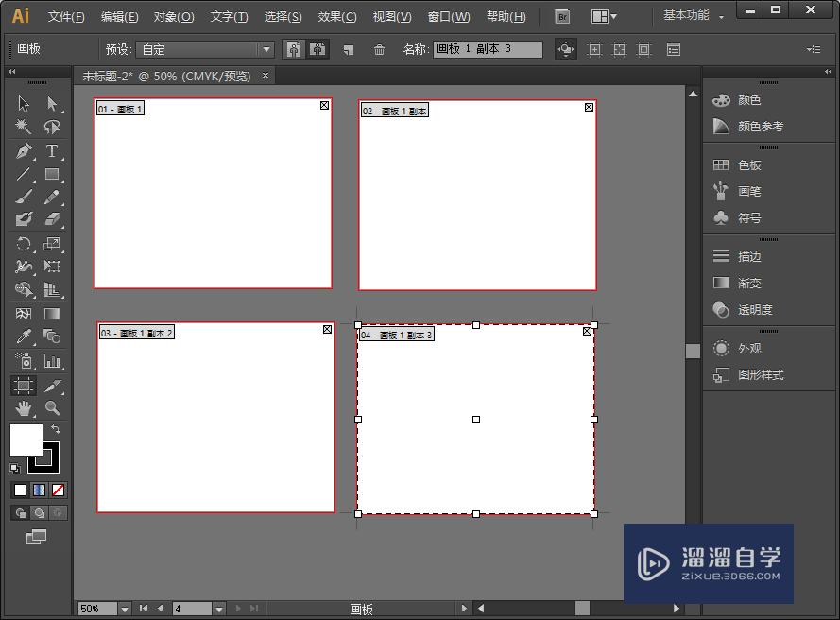840x620 pixels.
Task: Select the Perspective Grid tool
Action: (x=52, y=289)
